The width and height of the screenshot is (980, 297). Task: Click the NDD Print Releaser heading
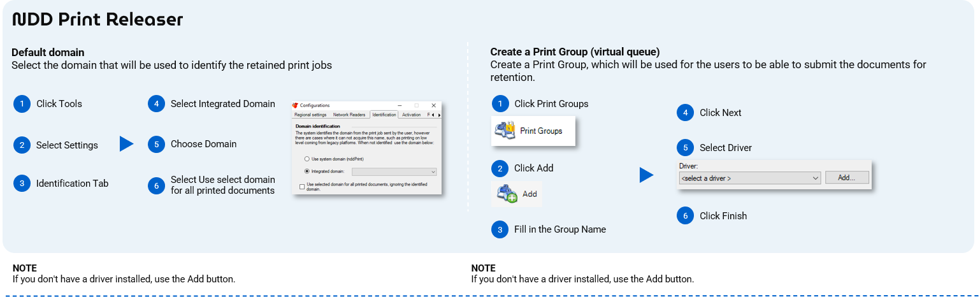(97, 20)
